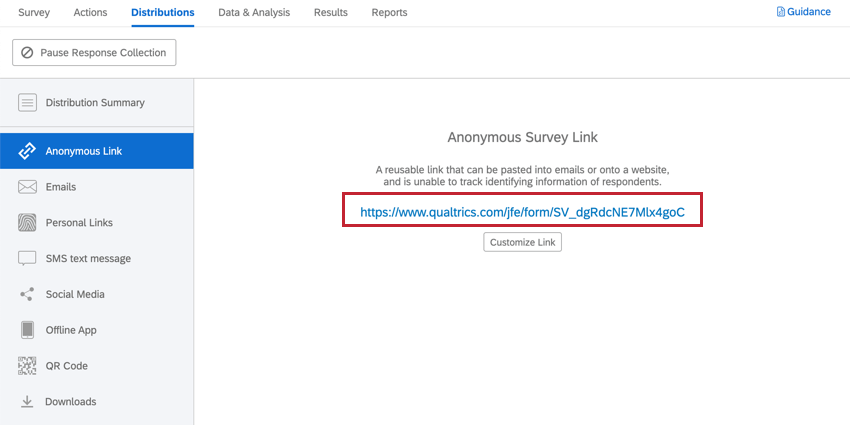Open the Survey tab
The width and height of the screenshot is (850, 425).
pos(34,12)
